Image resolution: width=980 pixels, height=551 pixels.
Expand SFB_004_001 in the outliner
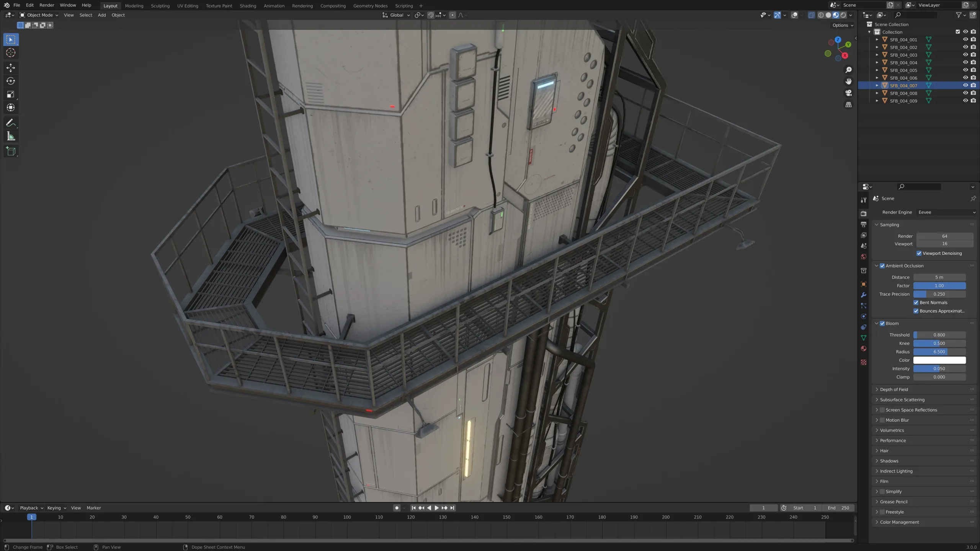(x=877, y=39)
